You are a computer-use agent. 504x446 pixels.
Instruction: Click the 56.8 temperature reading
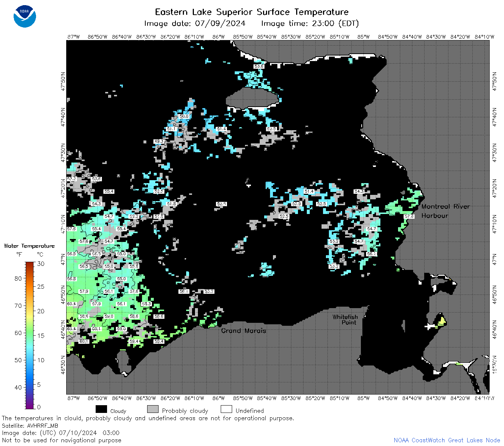(x=71, y=279)
